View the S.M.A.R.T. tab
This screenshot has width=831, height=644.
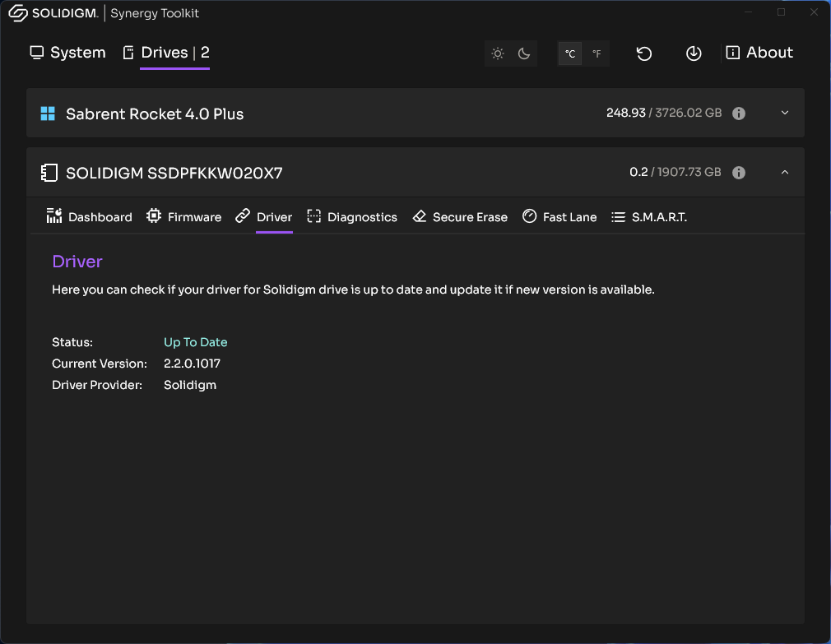click(x=649, y=217)
